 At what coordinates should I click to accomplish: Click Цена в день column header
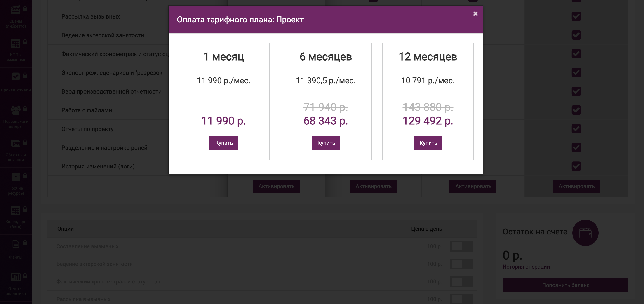point(426,229)
